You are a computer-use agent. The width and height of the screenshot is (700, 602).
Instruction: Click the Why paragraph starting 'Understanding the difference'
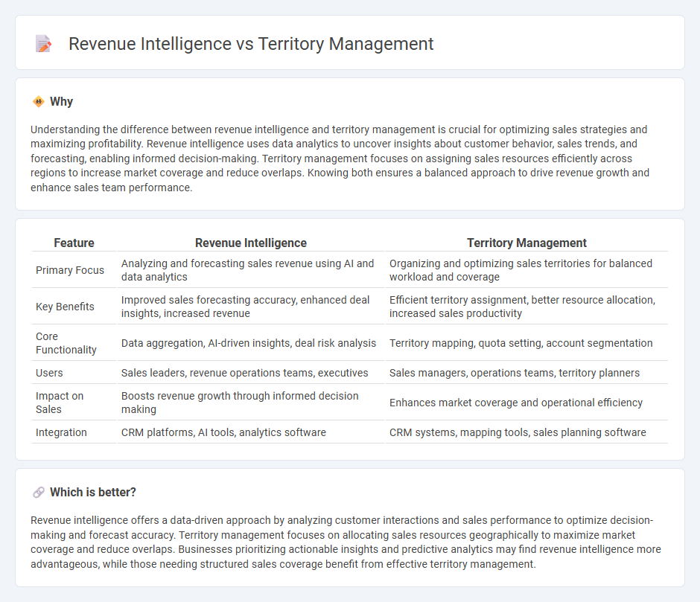[x=340, y=158]
